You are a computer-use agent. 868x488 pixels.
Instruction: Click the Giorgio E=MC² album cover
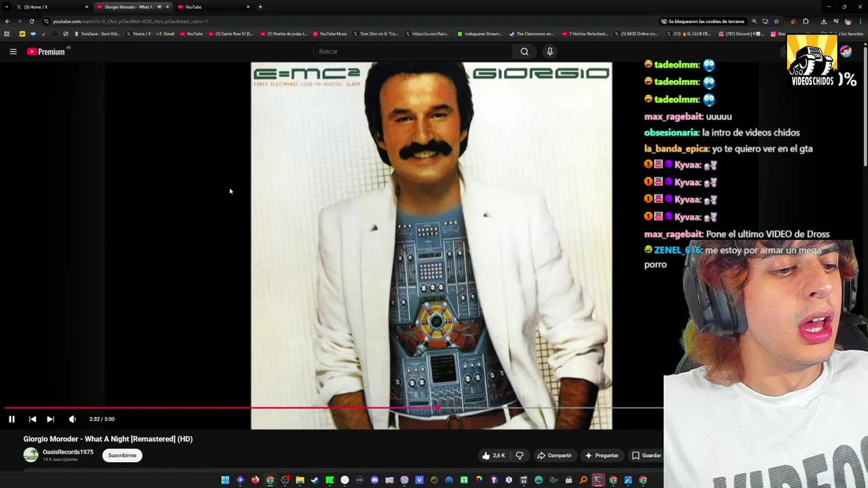tap(431, 245)
